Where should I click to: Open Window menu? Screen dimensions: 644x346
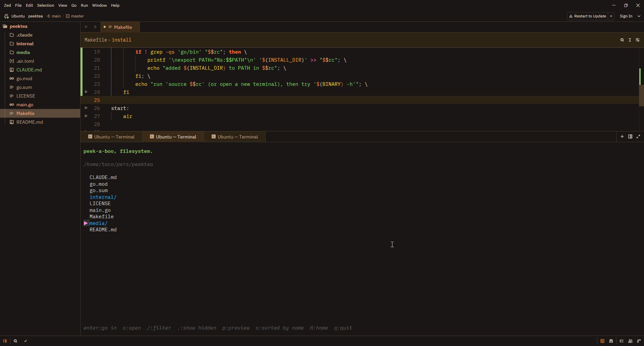(x=100, y=5)
